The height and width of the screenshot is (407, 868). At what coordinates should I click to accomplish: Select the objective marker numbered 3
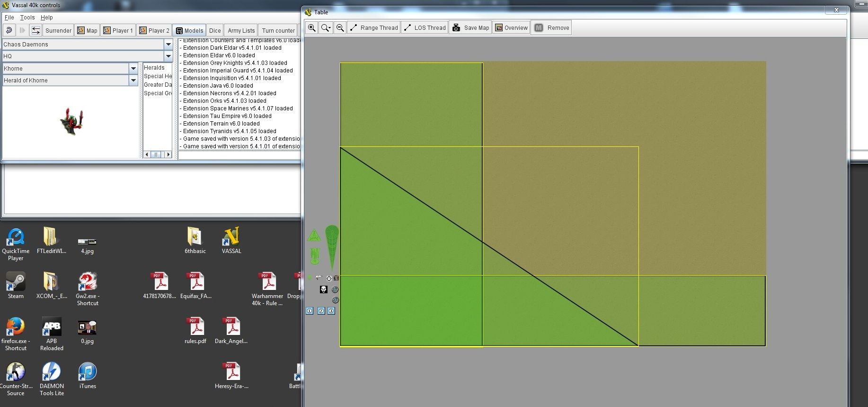point(331,311)
